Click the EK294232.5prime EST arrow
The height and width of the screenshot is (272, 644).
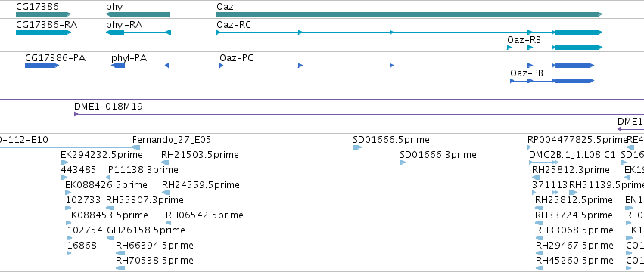coord(64,162)
